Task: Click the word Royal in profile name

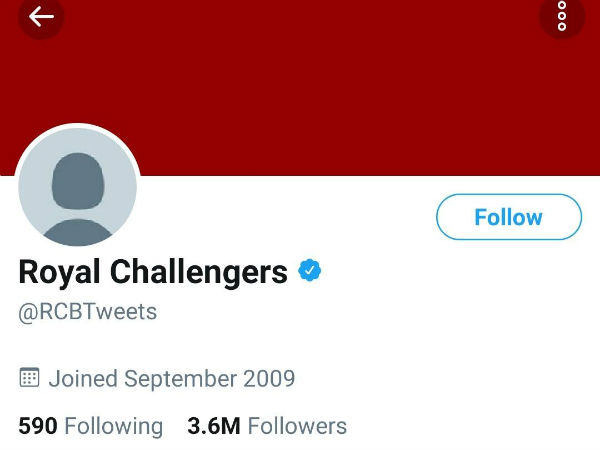Action: (x=58, y=271)
